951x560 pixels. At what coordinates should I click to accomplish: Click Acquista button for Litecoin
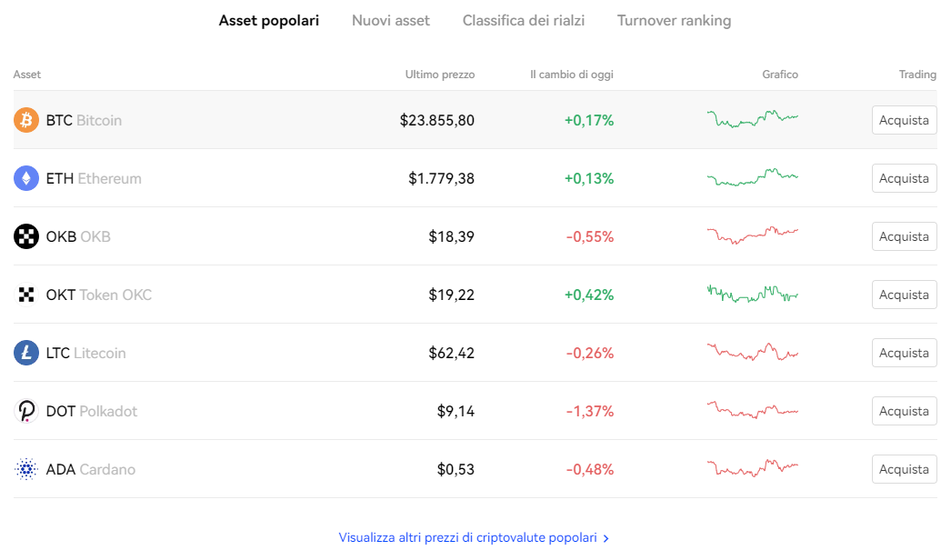pyautogui.click(x=904, y=353)
